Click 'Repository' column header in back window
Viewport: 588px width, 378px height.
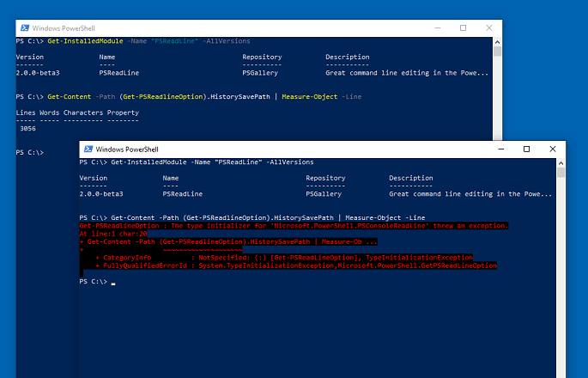coord(262,57)
